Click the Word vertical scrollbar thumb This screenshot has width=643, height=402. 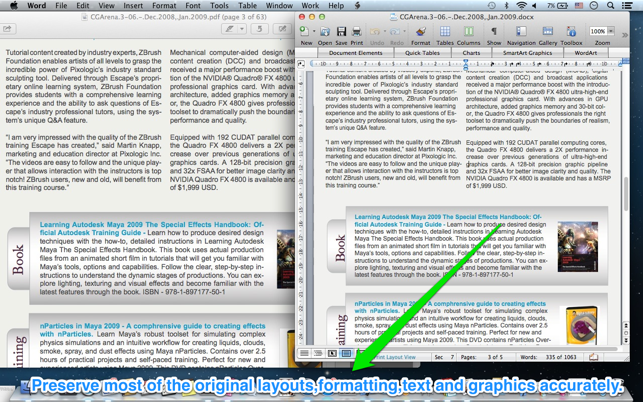tap(626, 194)
